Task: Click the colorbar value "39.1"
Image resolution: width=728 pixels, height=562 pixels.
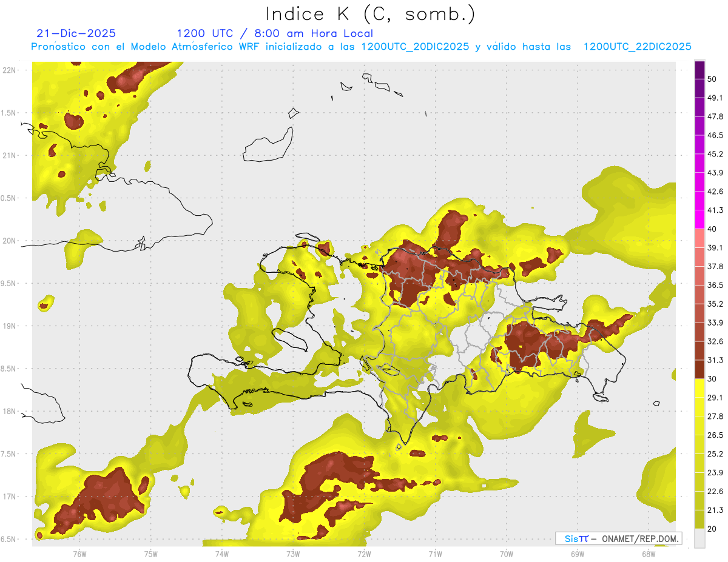Action: [x=715, y=247]
